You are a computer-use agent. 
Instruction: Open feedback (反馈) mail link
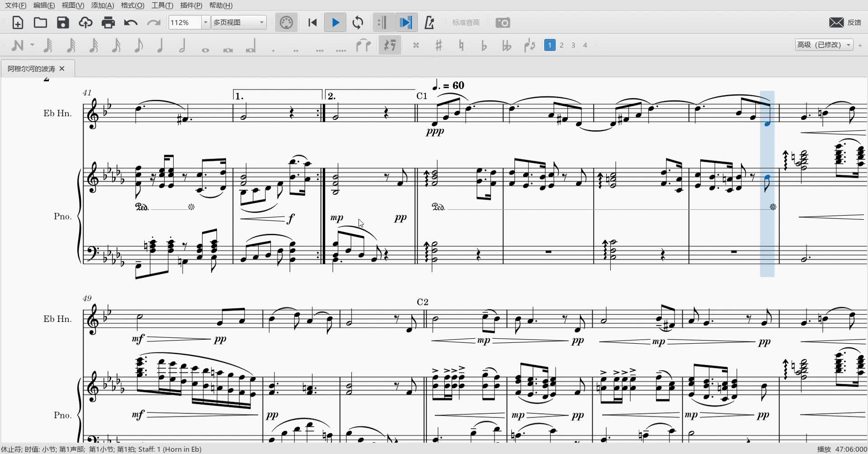pyautogui.click(x=845, y=23)
